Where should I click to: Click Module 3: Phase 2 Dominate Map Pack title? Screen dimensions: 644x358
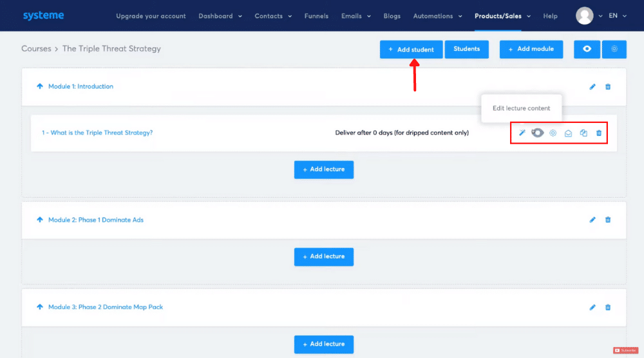(x=106, y=306)
